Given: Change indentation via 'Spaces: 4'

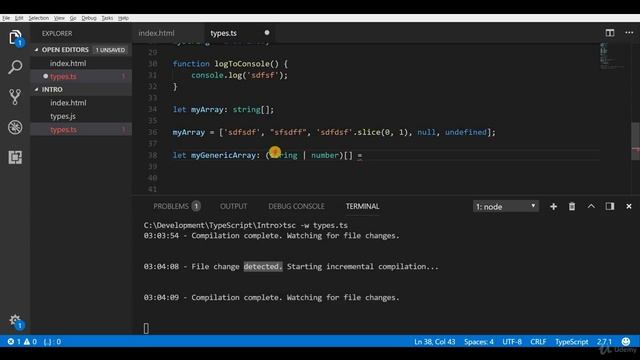Looking at the screenshot, I should click(478, 342).
